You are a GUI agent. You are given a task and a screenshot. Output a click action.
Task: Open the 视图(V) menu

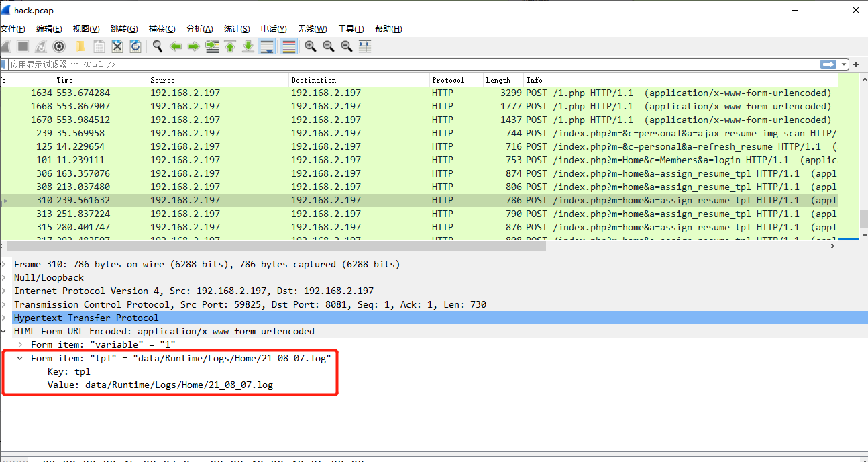86,29
